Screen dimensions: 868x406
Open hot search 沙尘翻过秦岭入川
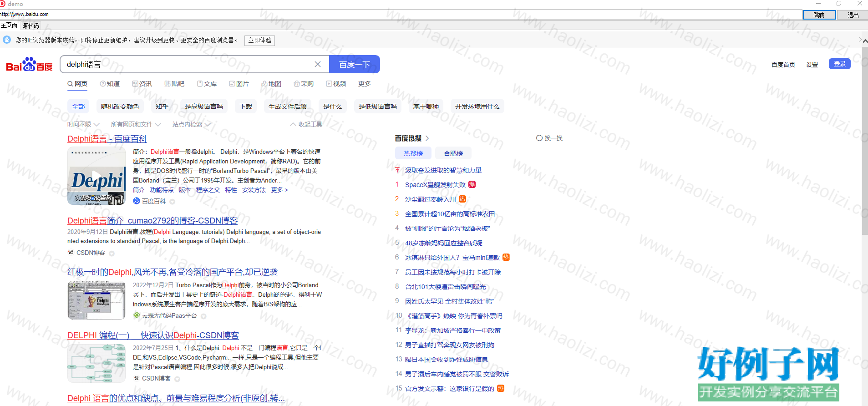(431, 199)
